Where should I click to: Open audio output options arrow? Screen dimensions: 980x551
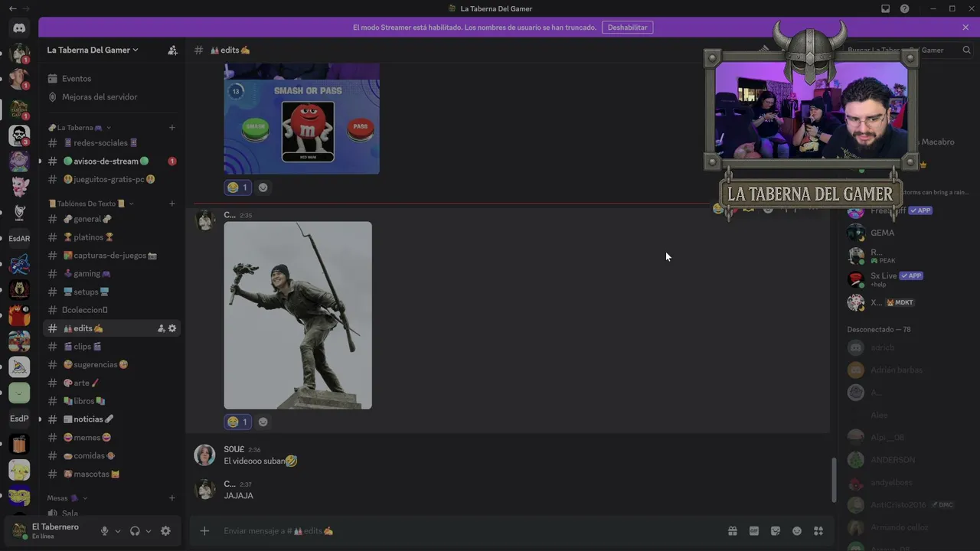pos(149,531)
